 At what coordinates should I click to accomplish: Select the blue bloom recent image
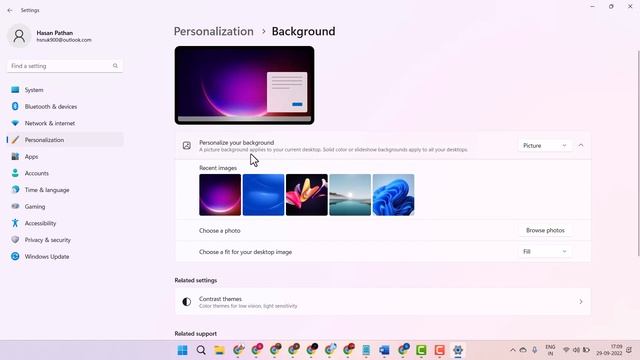pos(393,195)
